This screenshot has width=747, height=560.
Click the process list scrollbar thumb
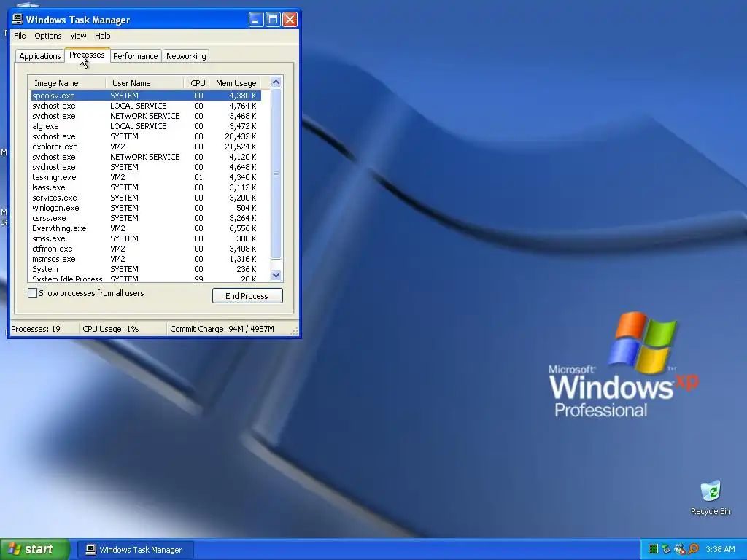click(x=276, y=174)
